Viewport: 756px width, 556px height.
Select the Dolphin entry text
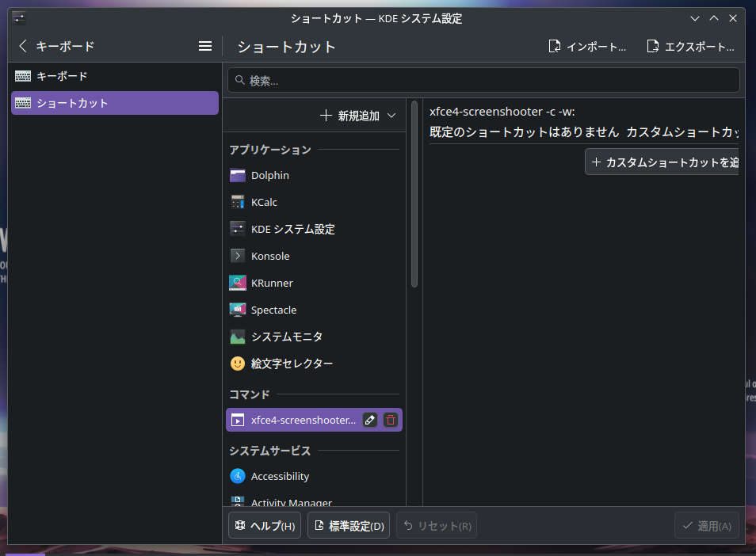[x=270, y=175]
